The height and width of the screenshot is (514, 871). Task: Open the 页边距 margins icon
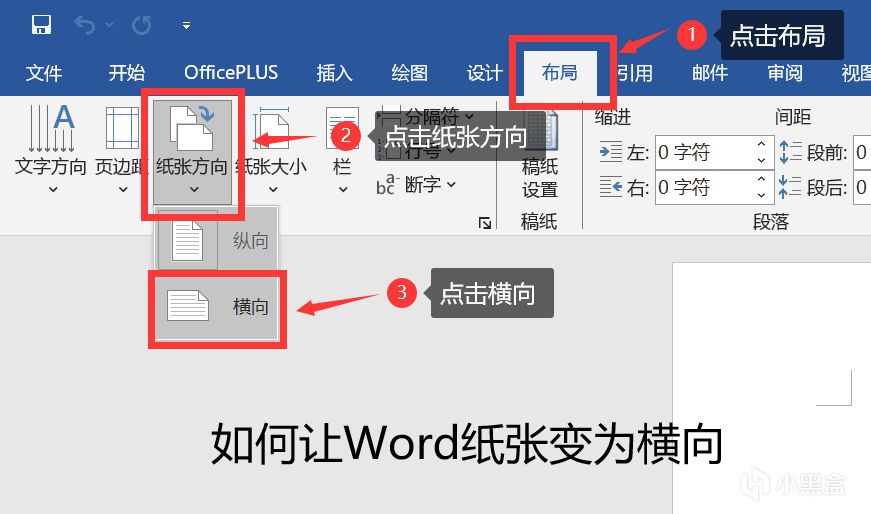pyautogui.click(x=122, y=128)
